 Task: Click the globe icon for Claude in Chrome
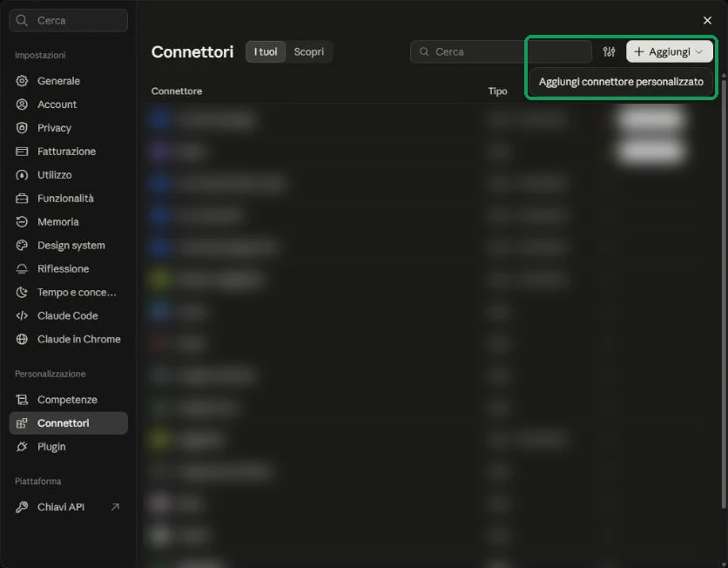click(x=22, y=339)
